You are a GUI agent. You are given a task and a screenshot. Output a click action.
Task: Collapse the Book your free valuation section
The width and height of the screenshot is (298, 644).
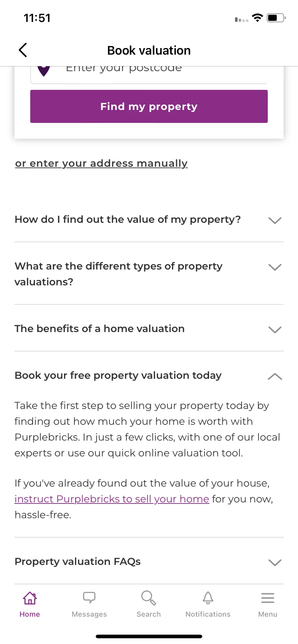click(275, 376)
